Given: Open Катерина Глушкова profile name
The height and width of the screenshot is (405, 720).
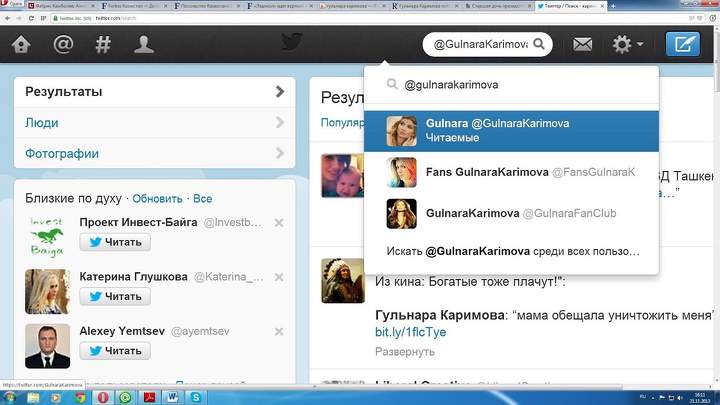Looking at the screenshot, I should (133, 276).
